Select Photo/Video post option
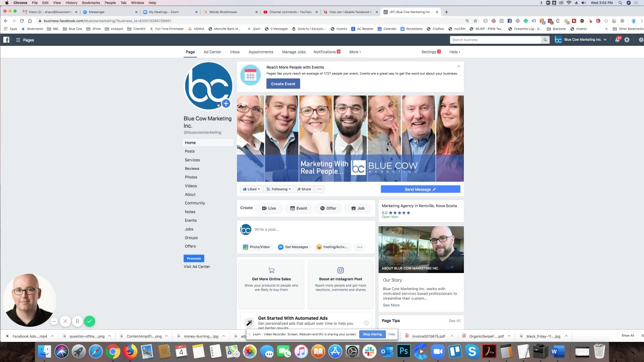644x362 pixels. click(x=257, y=247)
